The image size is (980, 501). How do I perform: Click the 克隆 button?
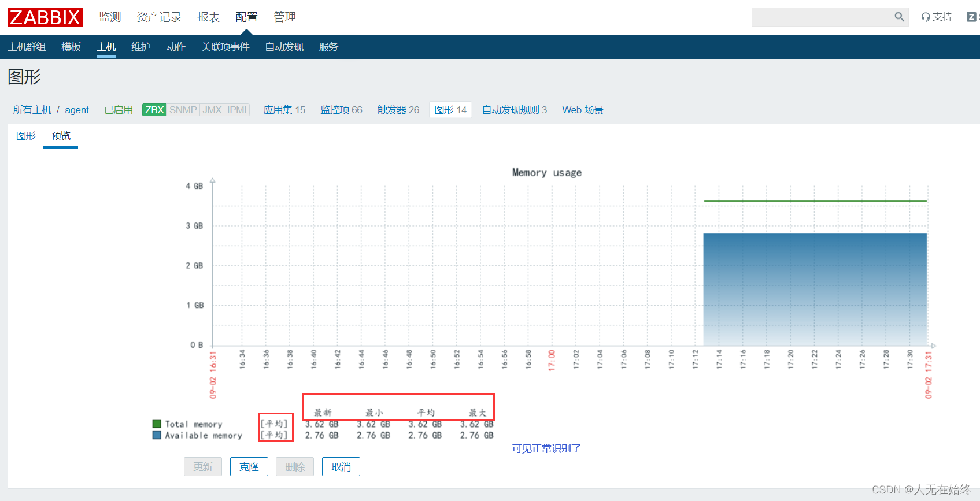[249, 467]
